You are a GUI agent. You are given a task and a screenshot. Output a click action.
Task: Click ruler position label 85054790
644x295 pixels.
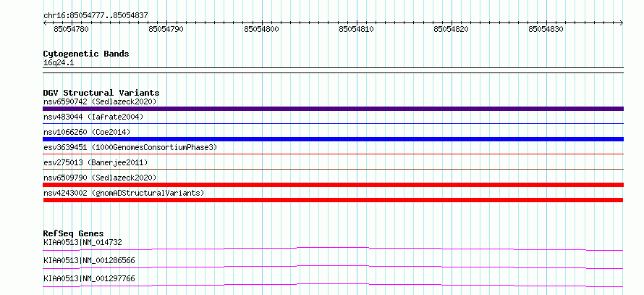click(166, 29)
